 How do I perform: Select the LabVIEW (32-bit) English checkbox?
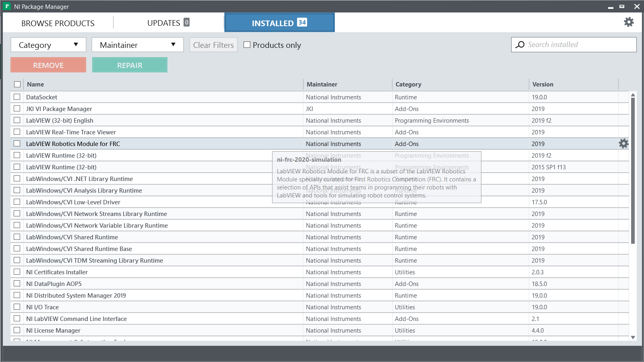pyautogui.click(x=17, y=120)
